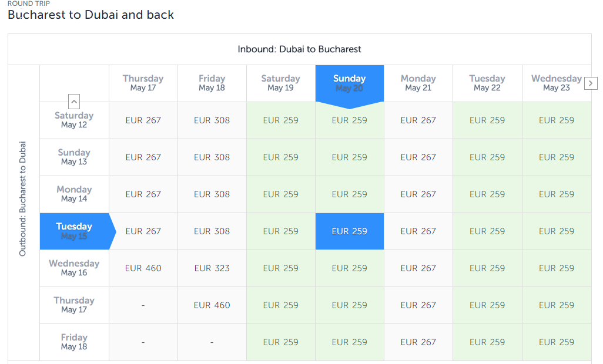This screenshot has width=603, height=364.
Task: Click the right arrow for later inbound dates
Action: point(591,83)
